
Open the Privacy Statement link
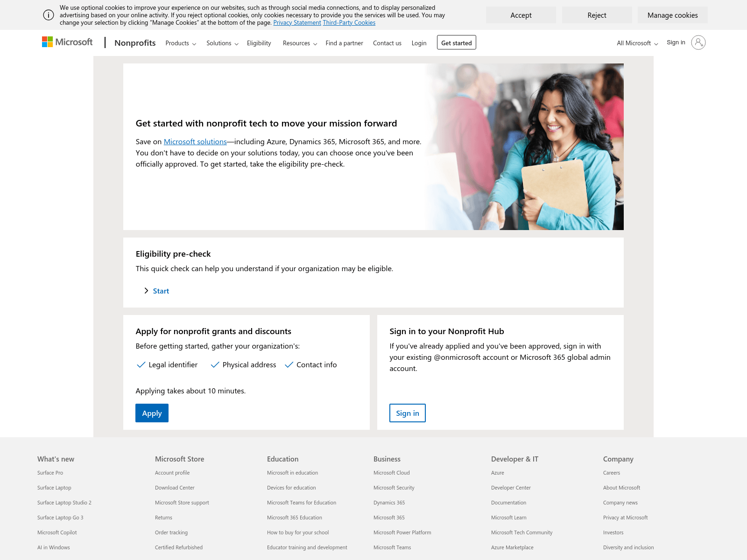pos(297,22)
